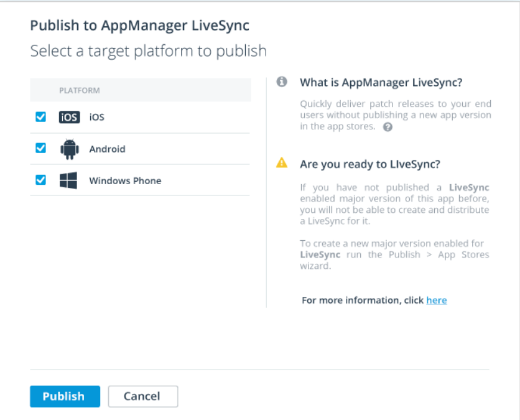The width and height of the screenshot is (520, 420).
Task: Uncheck the Windows Phone platform checkbox
Action: [41, 180]
